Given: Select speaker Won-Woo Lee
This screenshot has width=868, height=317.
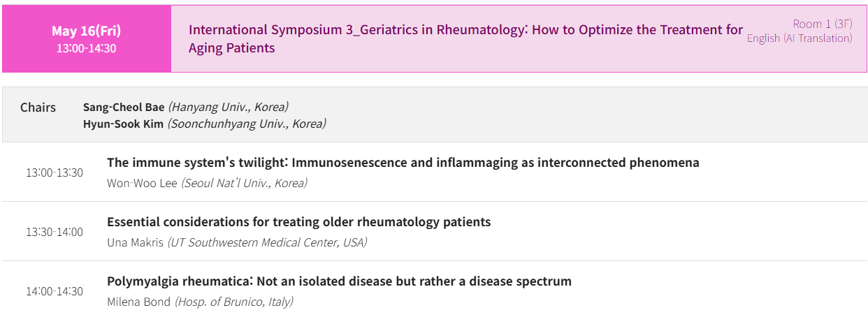Looking at the screenshot, I should click(143, 183).
